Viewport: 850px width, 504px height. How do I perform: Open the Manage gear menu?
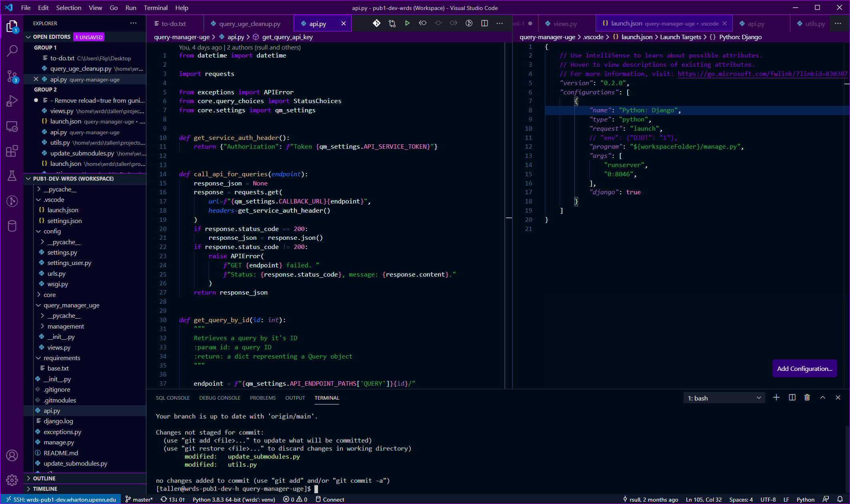[x=12, y=480]
